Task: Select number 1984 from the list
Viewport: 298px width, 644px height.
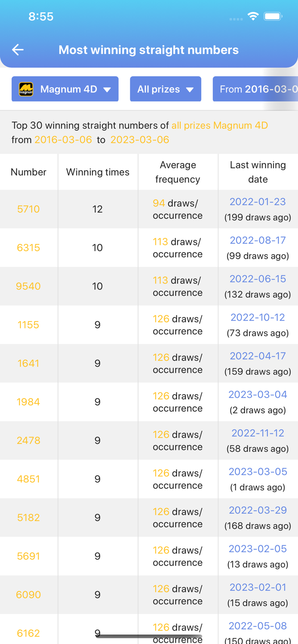Action: pyautogui.click(x=28, y=402)
